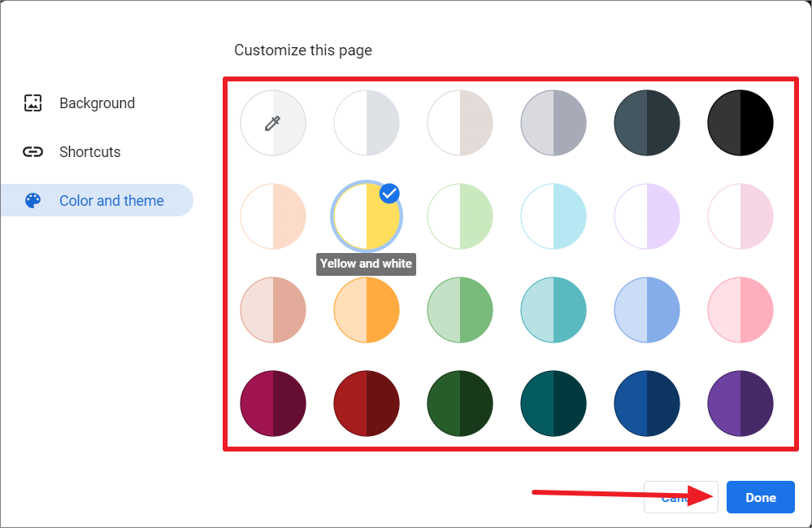Choose the medium green theme swatch
This screenshot has width=812, height=528.
pyautogui.click(x=460, y=310)
